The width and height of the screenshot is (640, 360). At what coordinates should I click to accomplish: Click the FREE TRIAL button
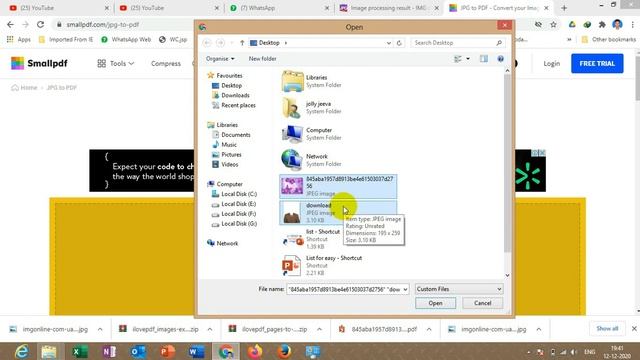coord(597,64)
